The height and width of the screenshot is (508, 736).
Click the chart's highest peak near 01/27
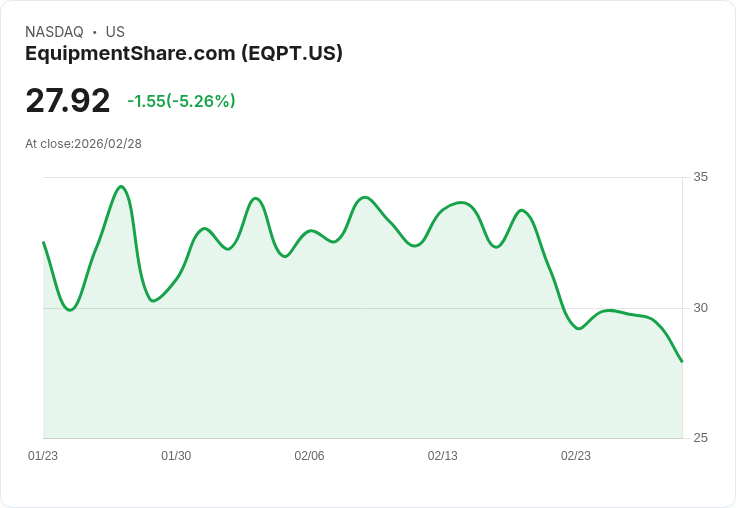121,186
